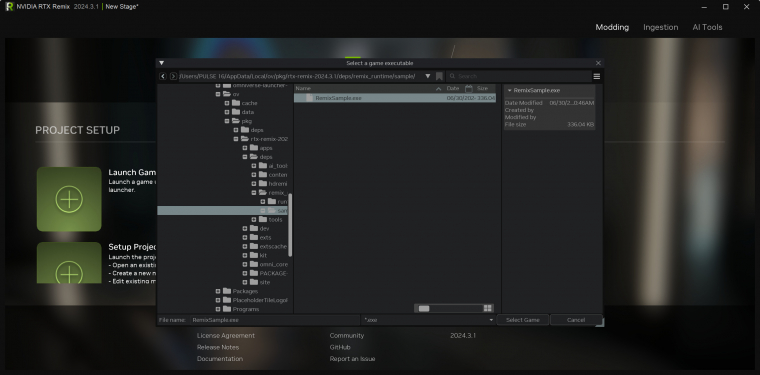Select the conten folder in tree
The height and width of the screenshot is (375, 760).
click(277, 175)
